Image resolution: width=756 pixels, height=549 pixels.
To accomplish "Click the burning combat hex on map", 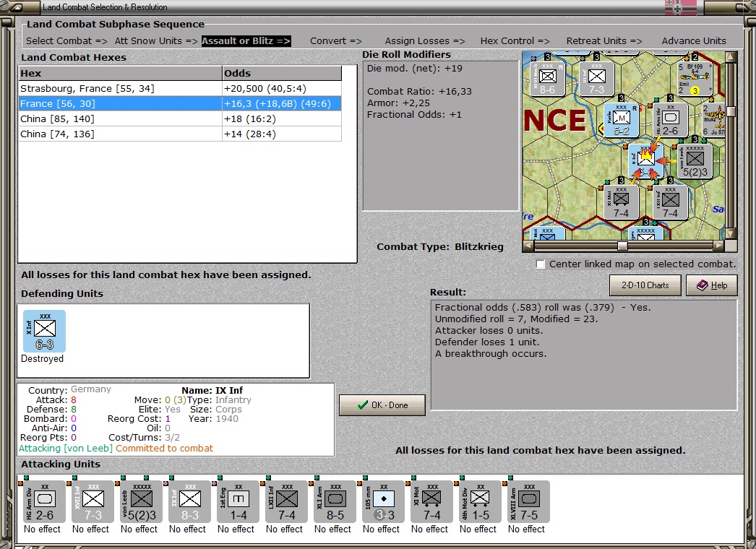I will point(645,161).
